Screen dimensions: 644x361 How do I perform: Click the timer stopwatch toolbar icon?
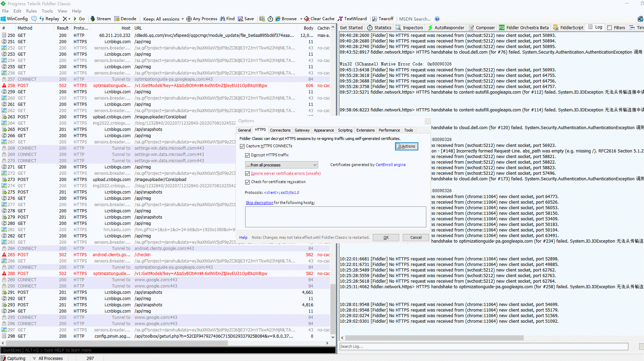point(270,19)
